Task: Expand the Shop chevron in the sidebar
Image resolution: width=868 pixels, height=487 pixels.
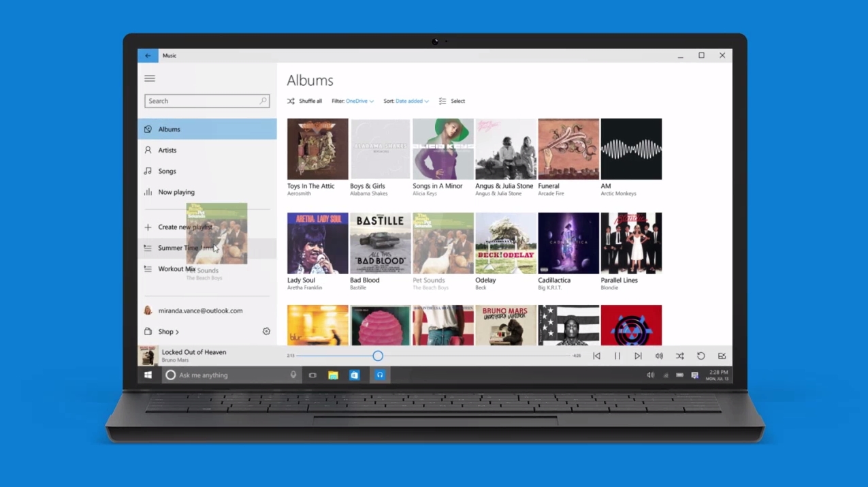Action: click(x=177, y=332)
